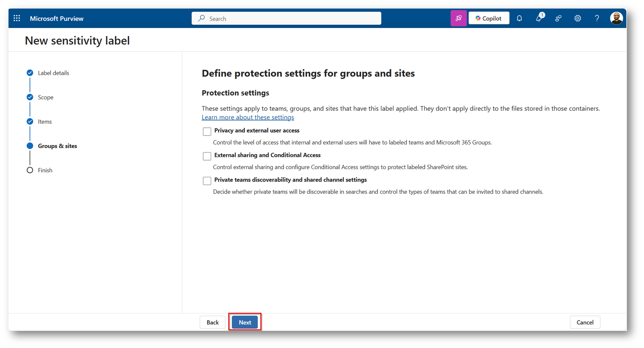Click into the Search box

pyautogui.click(x=286, y=18)
